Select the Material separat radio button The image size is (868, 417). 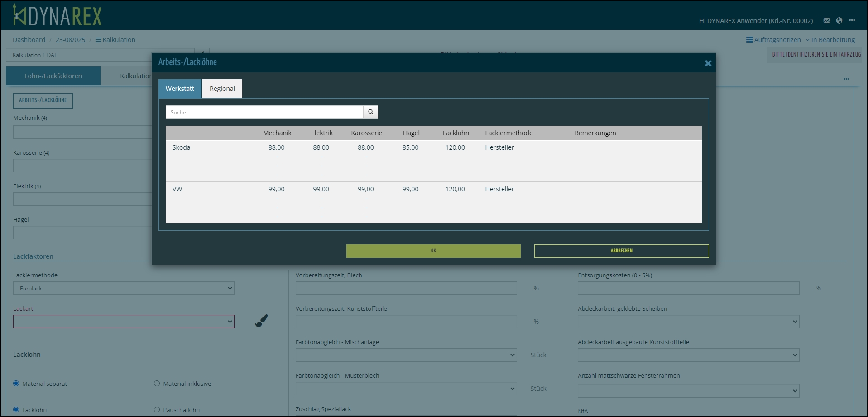click(x=16, y=384)
